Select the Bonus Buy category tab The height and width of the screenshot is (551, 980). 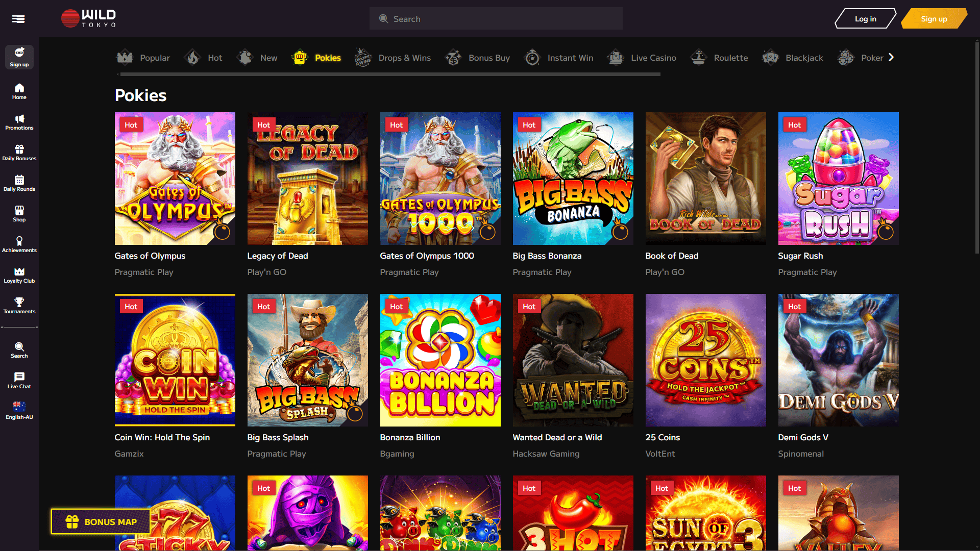click(x=477, y=58)
